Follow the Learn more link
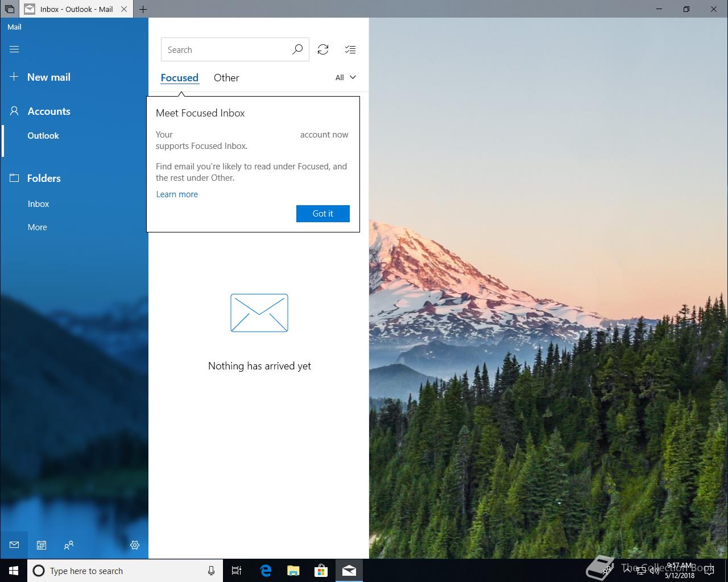 [x=177, y=194]
